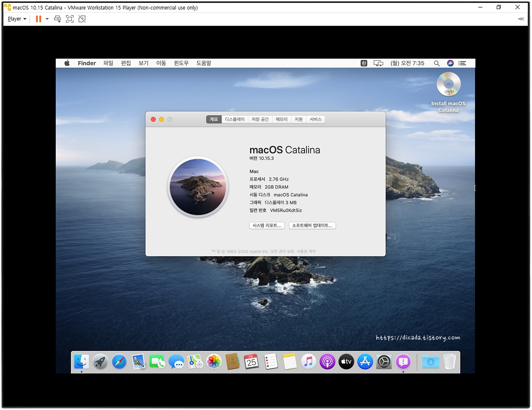Click VMware Unity mode icon

click(x=82, y=19)
